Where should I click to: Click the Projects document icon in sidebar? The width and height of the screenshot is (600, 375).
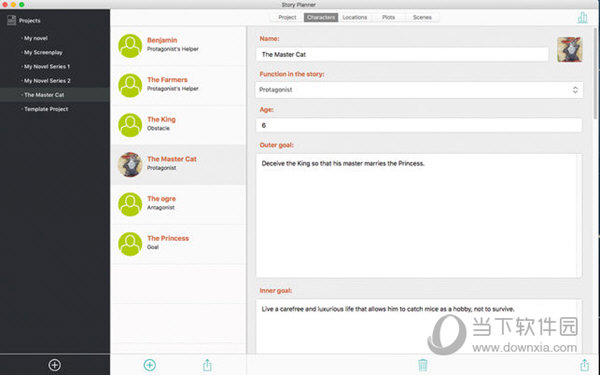point(11,20)
